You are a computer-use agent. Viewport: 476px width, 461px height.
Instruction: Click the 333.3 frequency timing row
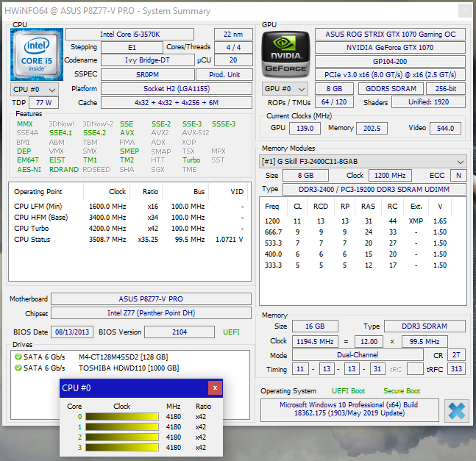click(363, 265)
